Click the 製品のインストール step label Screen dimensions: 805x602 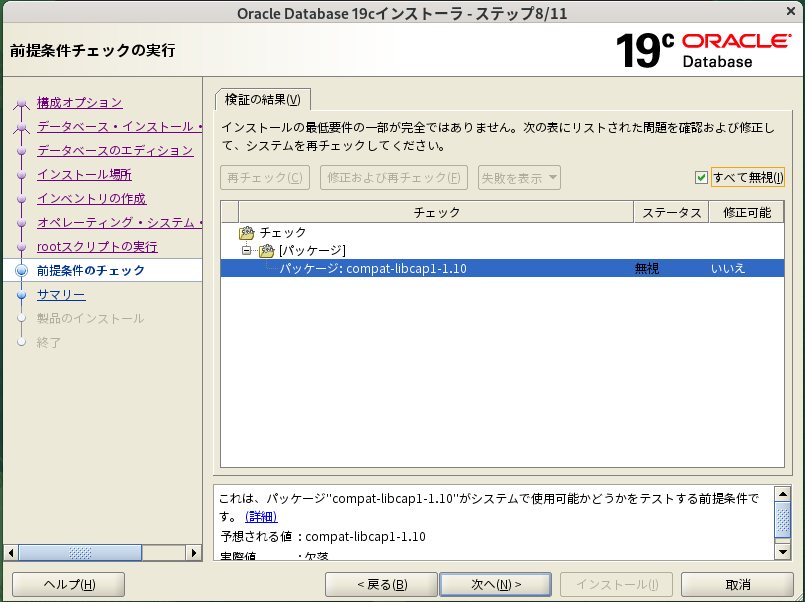pyautogui.click(x=90, y=319)
